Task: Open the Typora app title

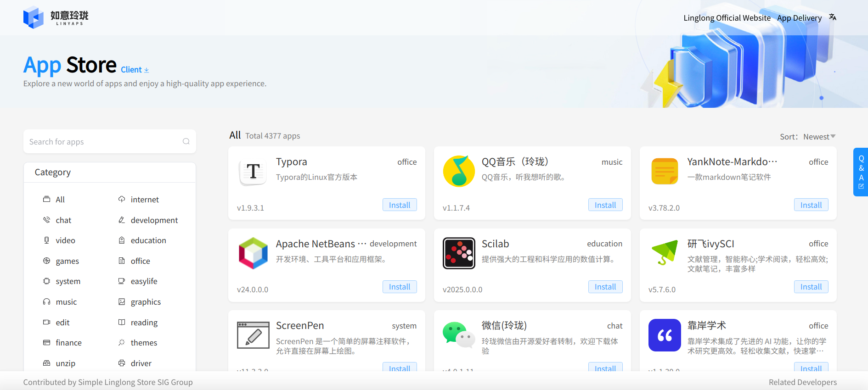Action: coord(291,162)
